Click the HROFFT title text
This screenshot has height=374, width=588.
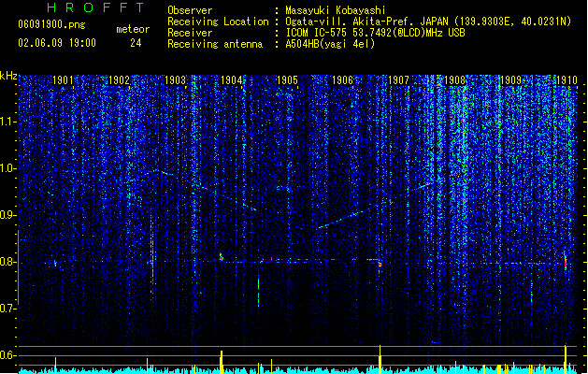point(95,7)
